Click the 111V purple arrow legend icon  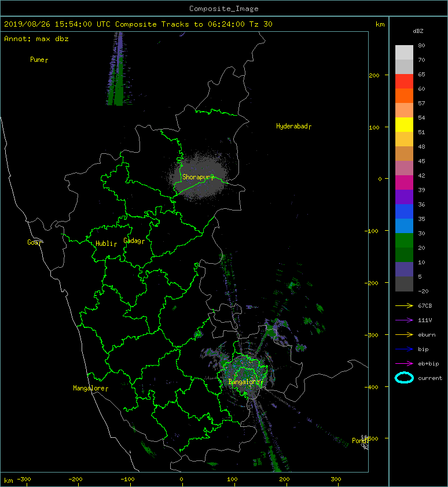[x=404, y=320]
